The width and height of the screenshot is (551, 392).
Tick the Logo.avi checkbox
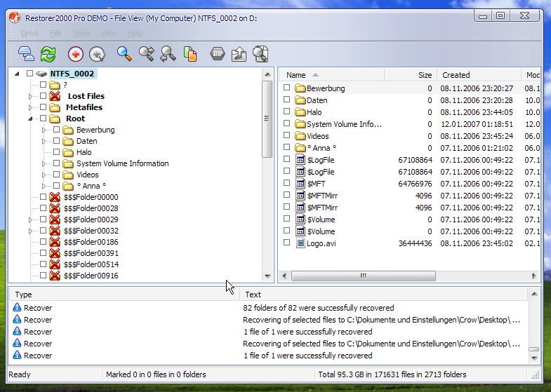287,243
